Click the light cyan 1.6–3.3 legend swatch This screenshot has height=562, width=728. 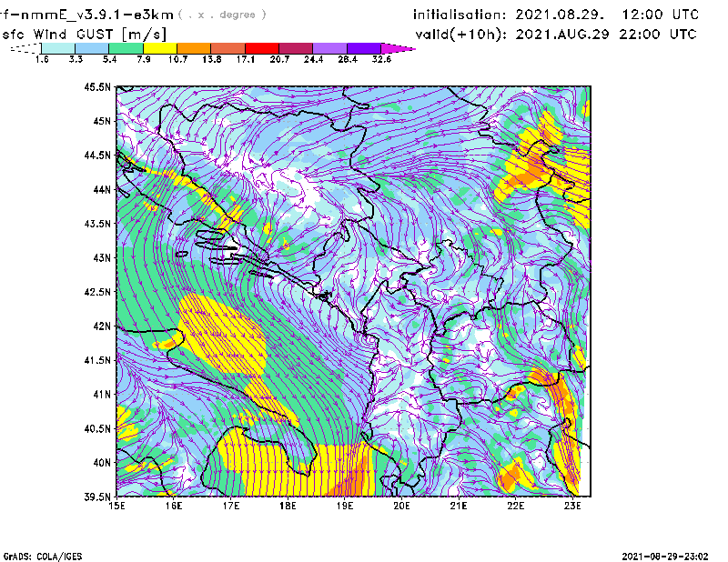58,48
